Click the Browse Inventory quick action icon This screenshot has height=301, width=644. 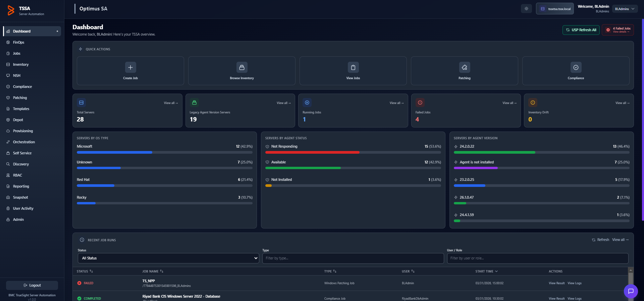242,67
